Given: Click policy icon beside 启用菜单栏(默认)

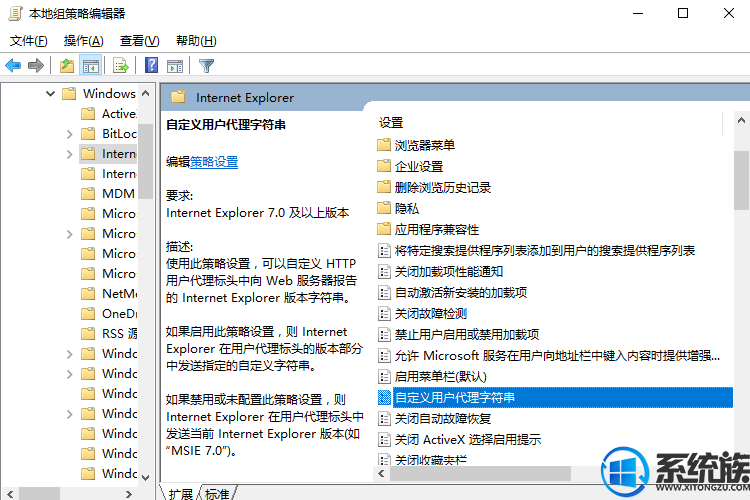Looking at the screenshot, I should click(384, 377).
